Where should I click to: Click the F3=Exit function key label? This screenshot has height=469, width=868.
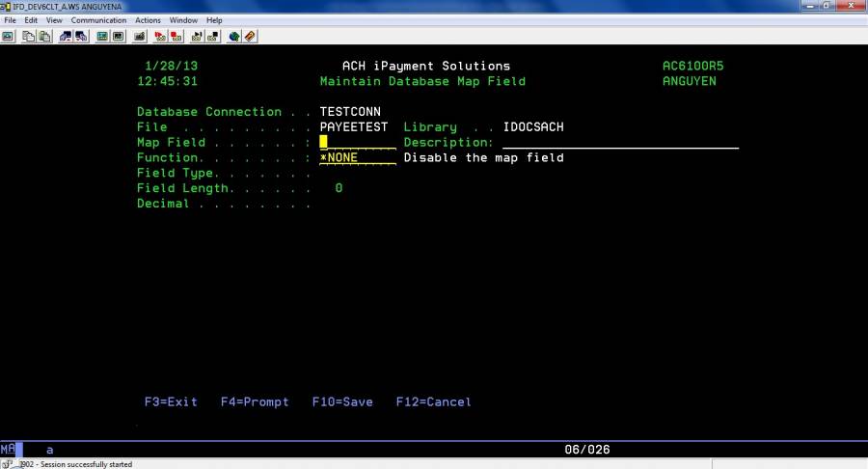170,401
